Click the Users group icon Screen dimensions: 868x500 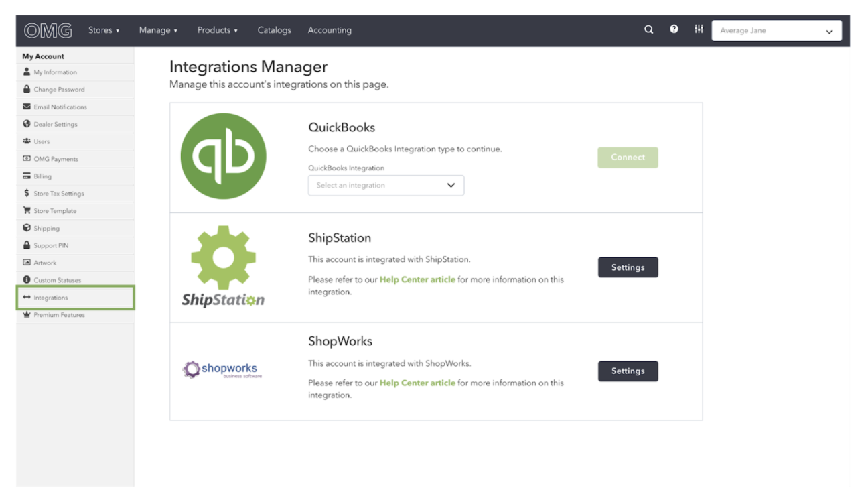point(27,141)
